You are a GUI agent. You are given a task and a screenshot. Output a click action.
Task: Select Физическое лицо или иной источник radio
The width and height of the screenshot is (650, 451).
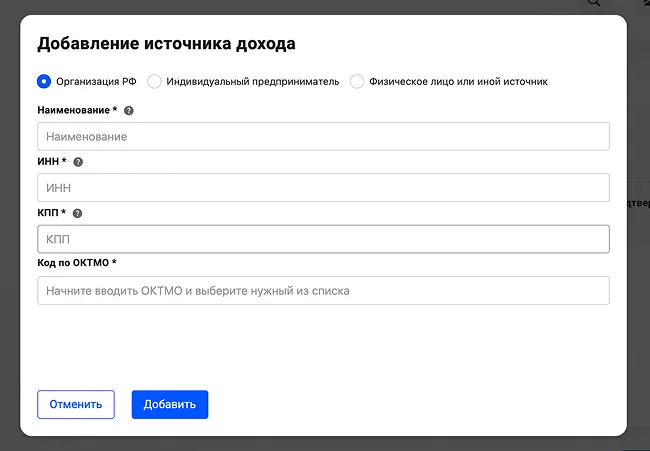pos(357,82)
